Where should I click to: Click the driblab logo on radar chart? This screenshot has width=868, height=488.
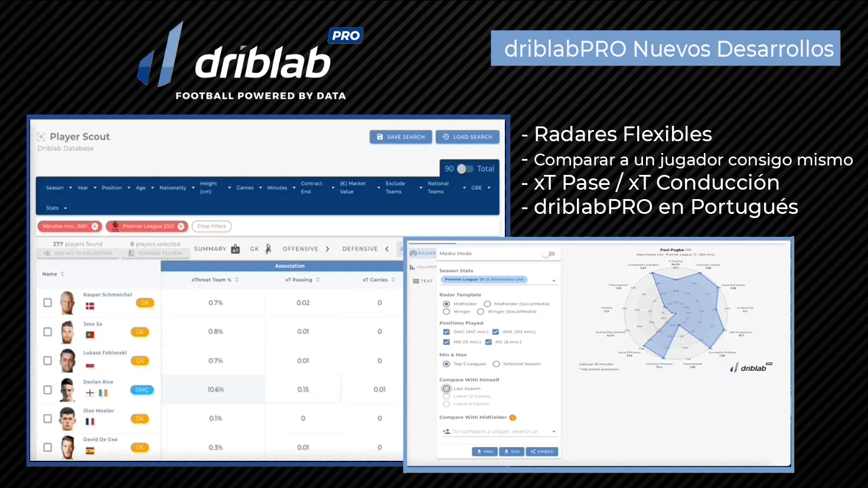pos(751,367)
